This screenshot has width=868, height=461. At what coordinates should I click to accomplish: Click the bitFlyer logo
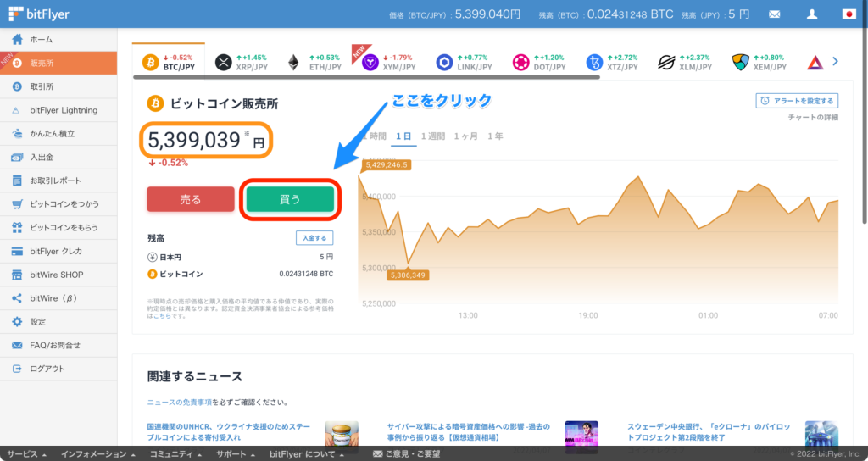click(39, 14)
